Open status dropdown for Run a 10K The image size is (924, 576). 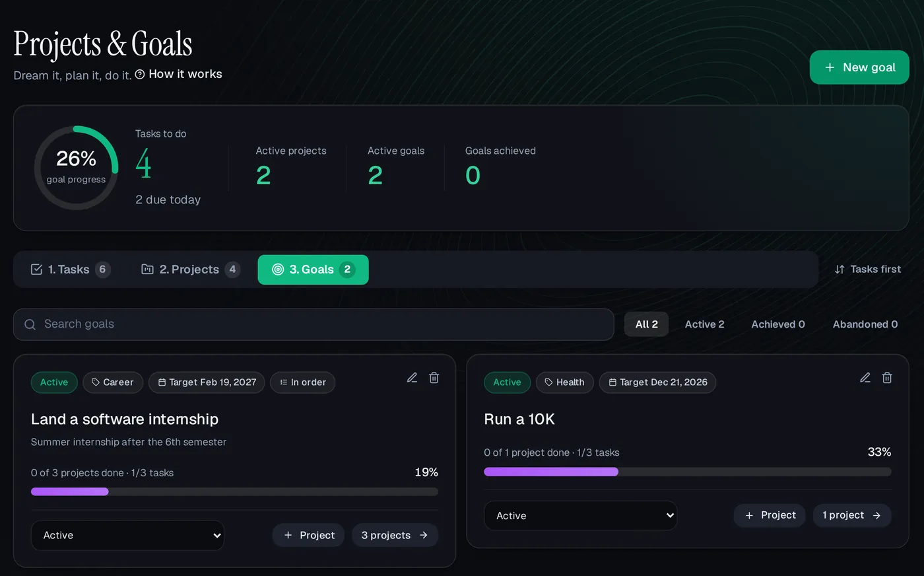click(x=581, y=516)
